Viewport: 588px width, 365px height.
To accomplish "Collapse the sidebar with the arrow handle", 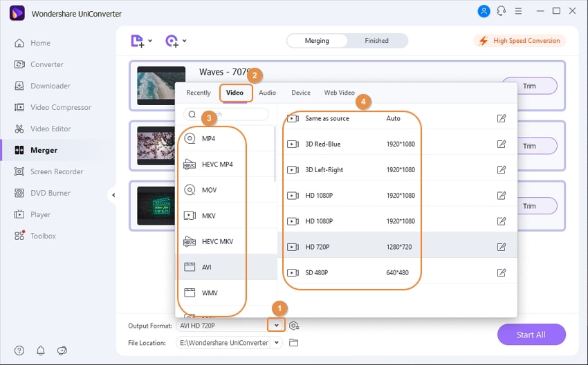I will pyautogui.click(x=113, y=195).
